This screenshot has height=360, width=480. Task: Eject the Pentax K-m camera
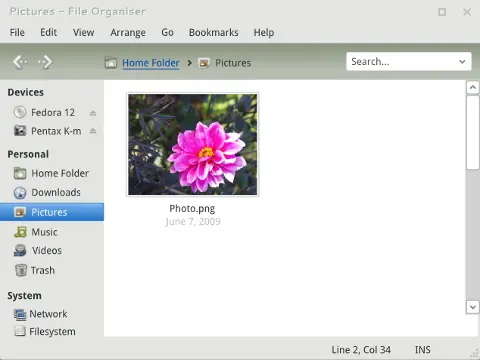click(93, 131)
